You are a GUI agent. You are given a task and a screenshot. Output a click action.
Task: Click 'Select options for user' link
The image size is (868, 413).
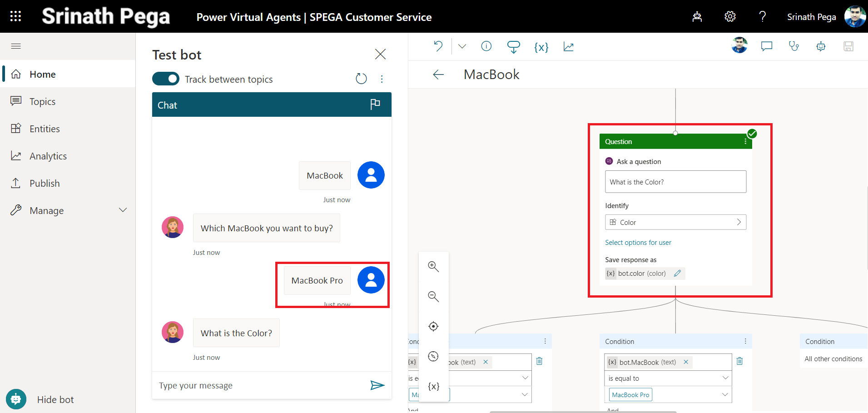coord(638,243)
